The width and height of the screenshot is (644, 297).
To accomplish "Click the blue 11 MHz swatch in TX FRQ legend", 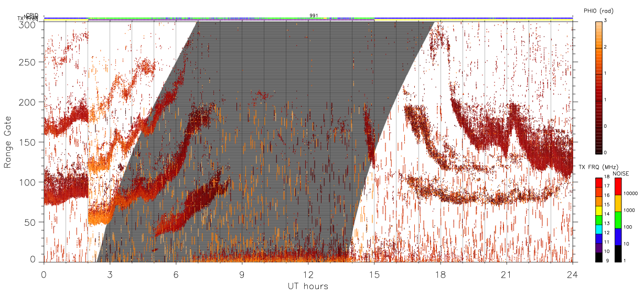I will (598, 238).
